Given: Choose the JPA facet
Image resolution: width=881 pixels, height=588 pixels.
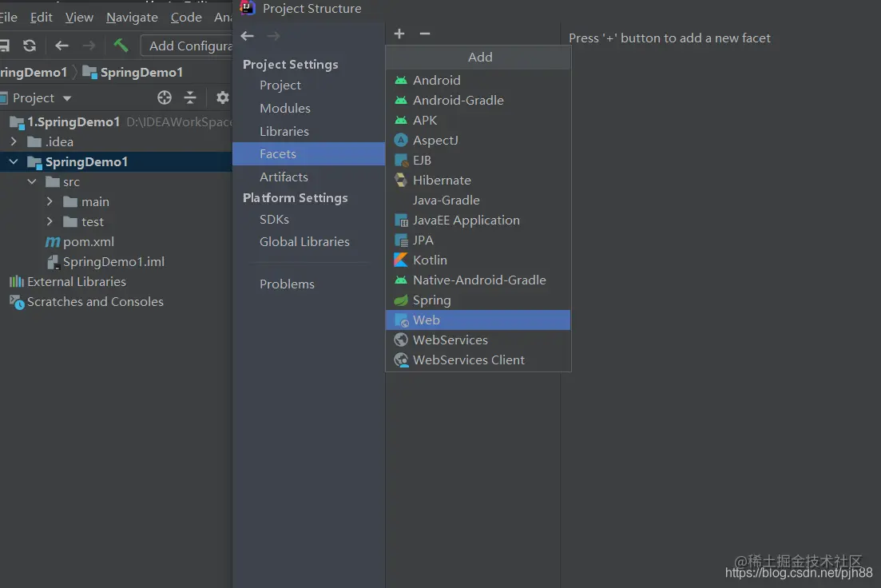Looking at the screenshot, I should click(x=478, y=240).
